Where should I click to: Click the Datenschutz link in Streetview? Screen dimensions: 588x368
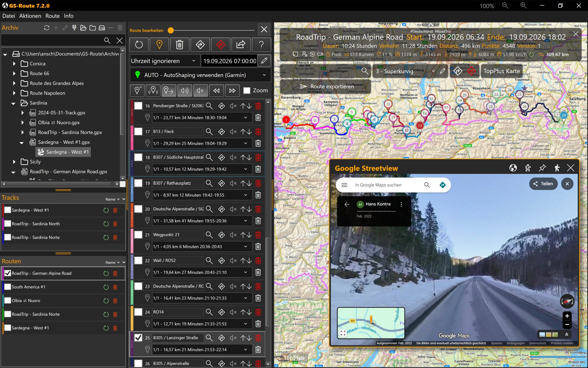pyautogui.click(x=537, y=343)
